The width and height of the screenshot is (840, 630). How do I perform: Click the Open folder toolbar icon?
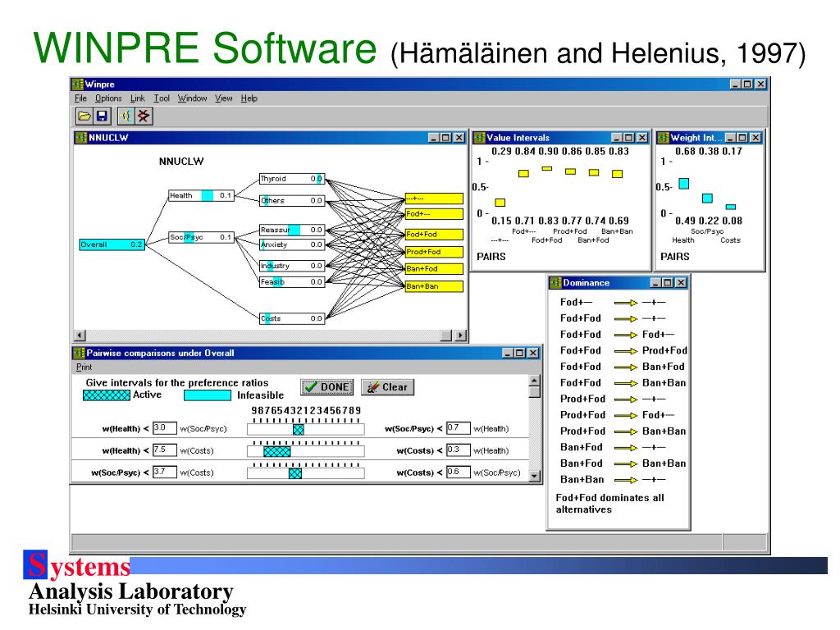click(84, 116)
